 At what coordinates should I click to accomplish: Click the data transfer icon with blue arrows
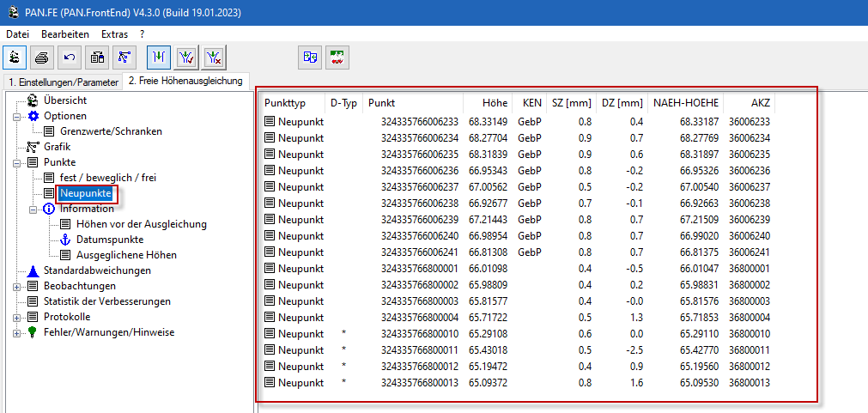pos(309,58)
